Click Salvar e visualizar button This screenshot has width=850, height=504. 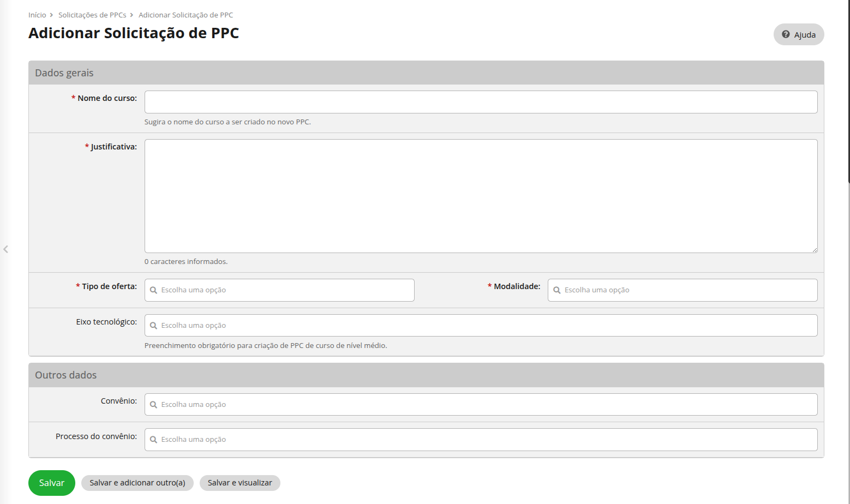[240, 483]
